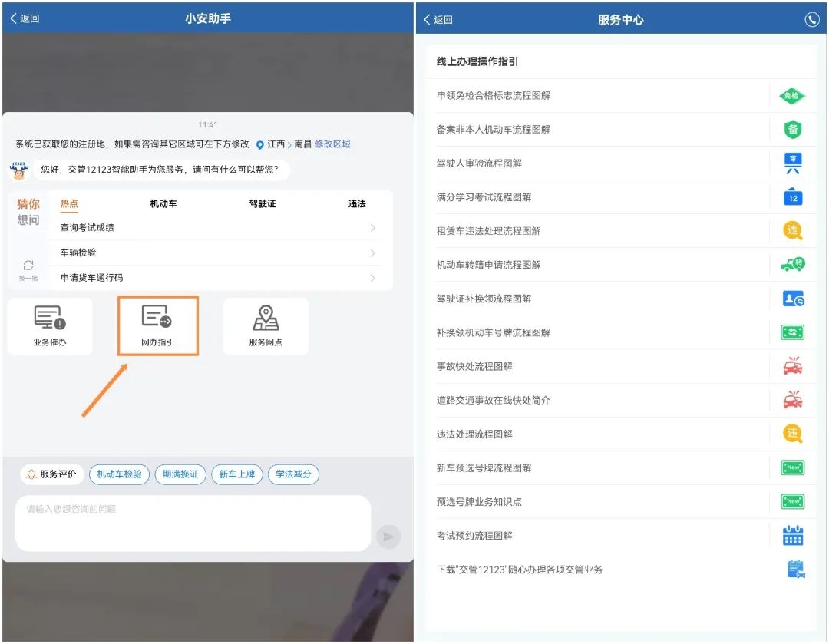Tap the 学法减分 quick chip

point(293,474)
